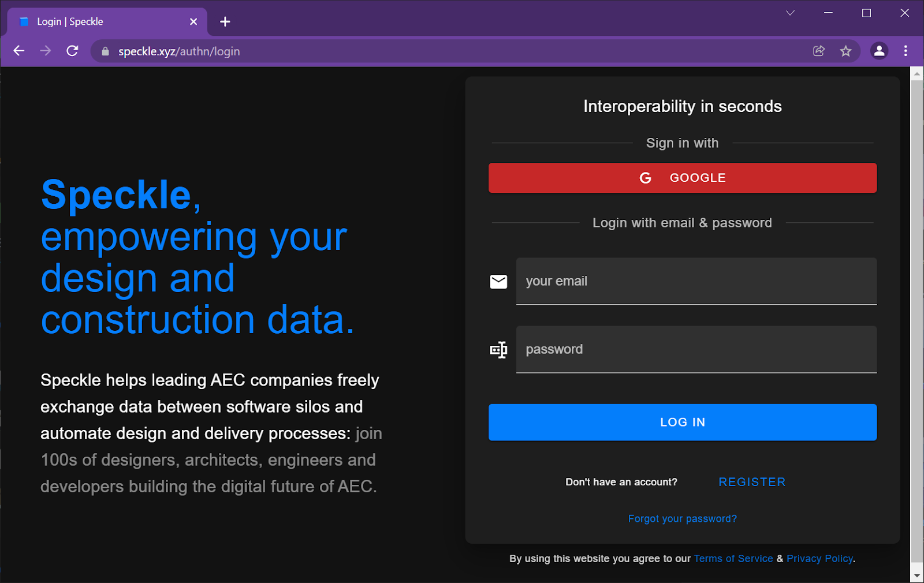This screenshot has width=924, height=583.
Task: Click the envelope email icon
Action: 498,281
